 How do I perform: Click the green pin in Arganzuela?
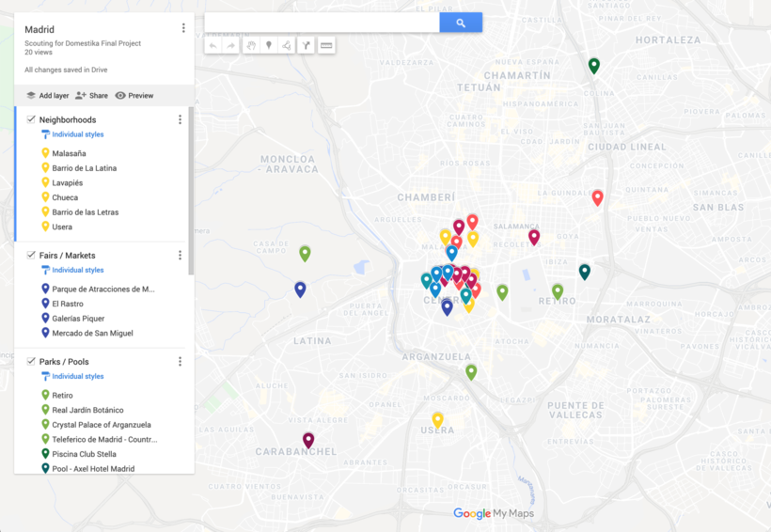click(471, 371)
